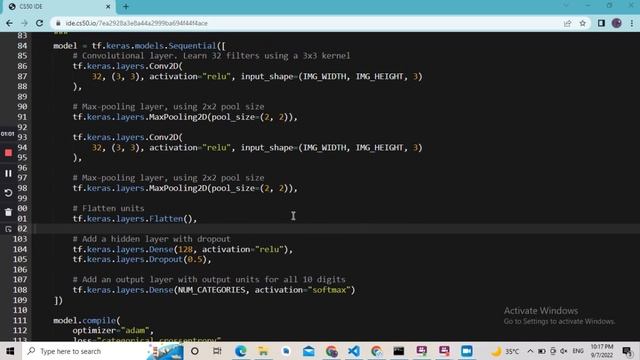Screen dimensions: 640x360
Task: Click 'Dense(128' on line 104
Action: (x=171, y=249)
